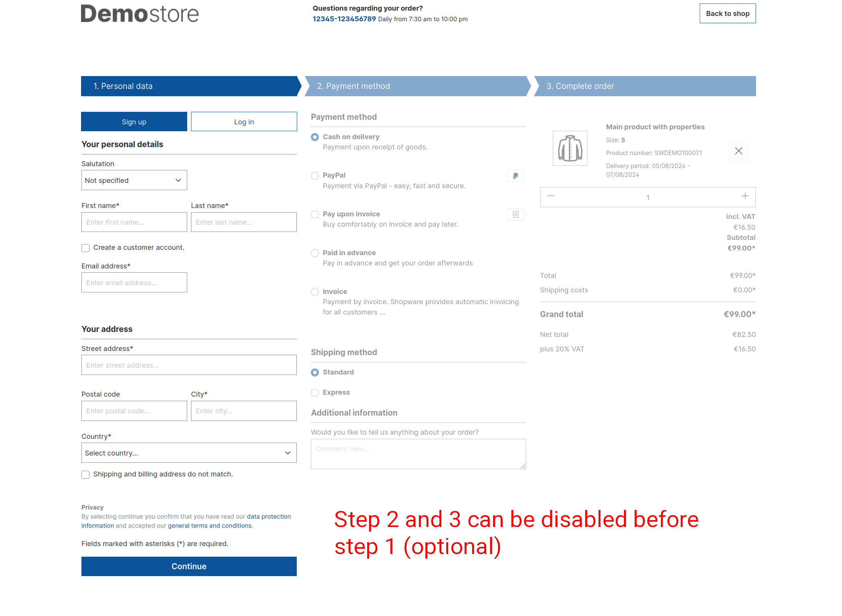Click the comment text input field
The height and width of the screenshot is (616, 842).
click(419, 454)
